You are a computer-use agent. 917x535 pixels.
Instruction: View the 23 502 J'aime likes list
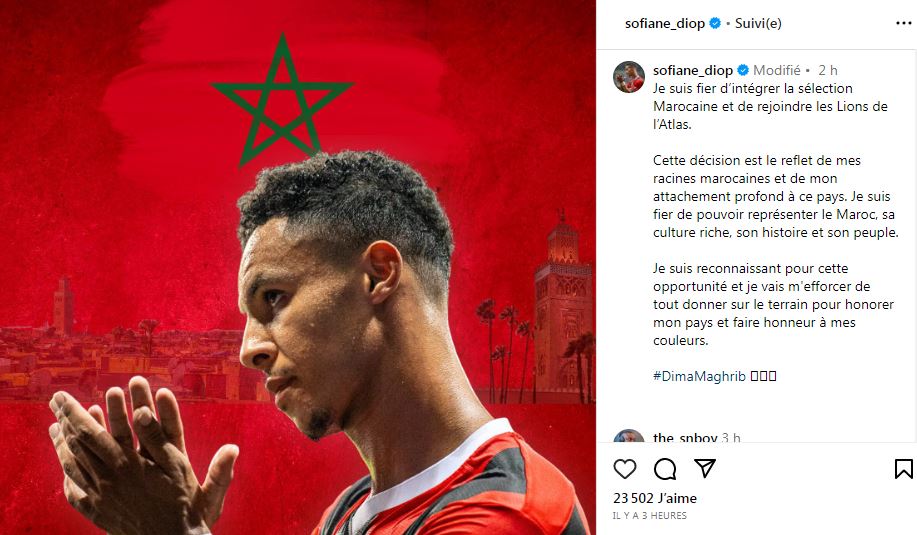pyautogui.click(x=655, y=498)
